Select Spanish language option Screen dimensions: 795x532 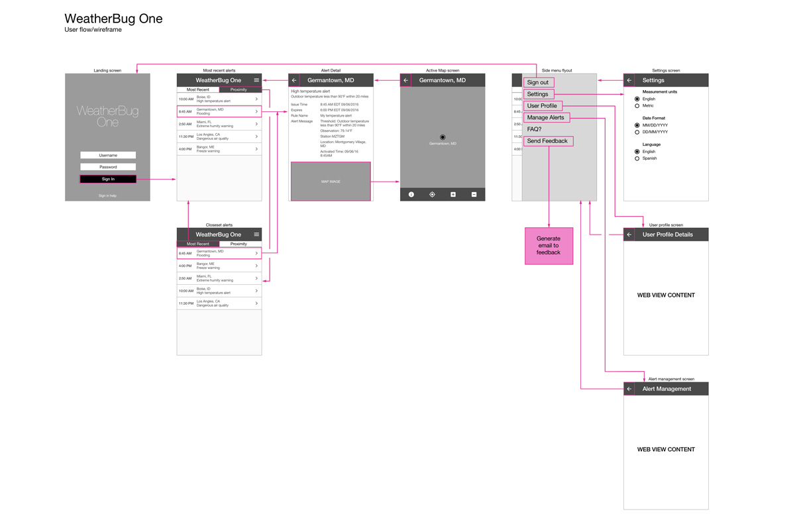(637, 158)
